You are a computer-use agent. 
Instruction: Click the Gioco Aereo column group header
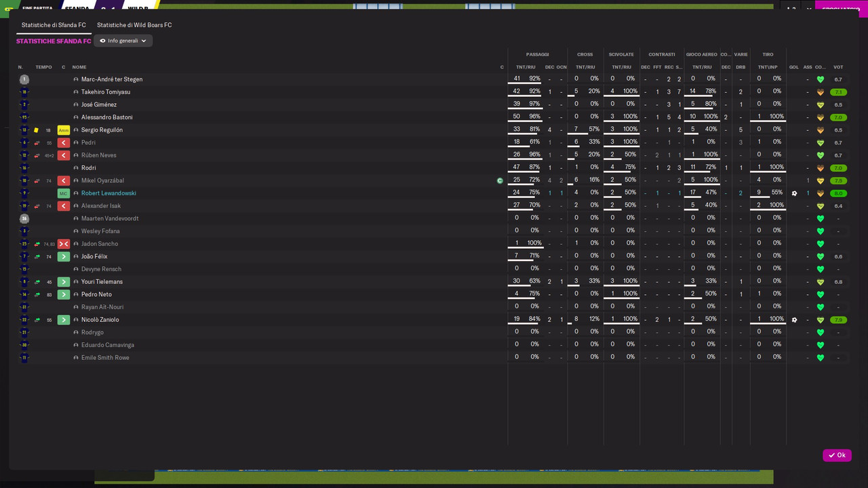click(702, 54)
